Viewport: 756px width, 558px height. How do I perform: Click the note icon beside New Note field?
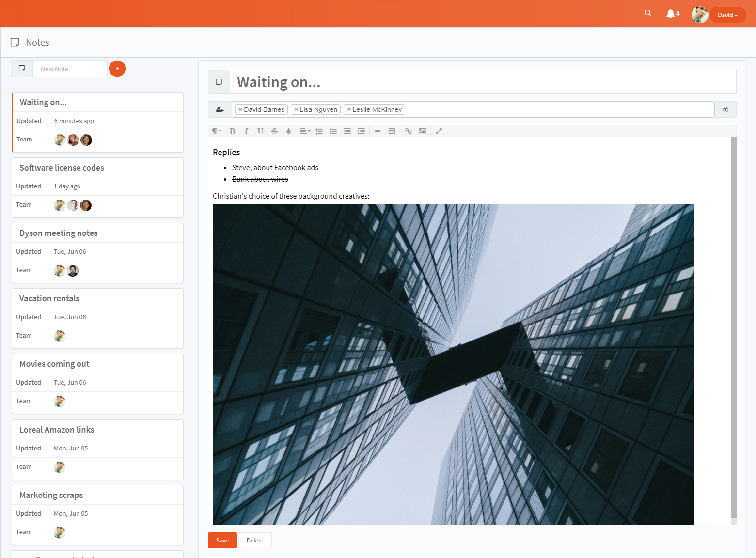click(x=22, y=69)
